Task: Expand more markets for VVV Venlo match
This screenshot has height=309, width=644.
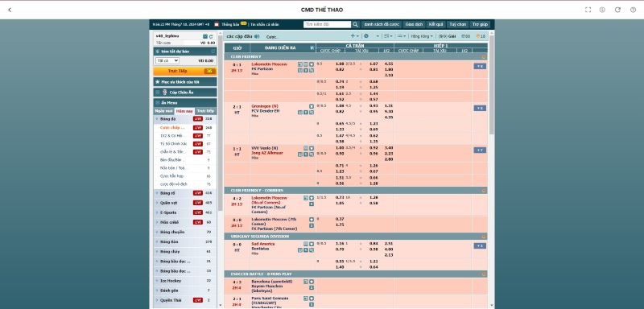Action: pos(480,150)
